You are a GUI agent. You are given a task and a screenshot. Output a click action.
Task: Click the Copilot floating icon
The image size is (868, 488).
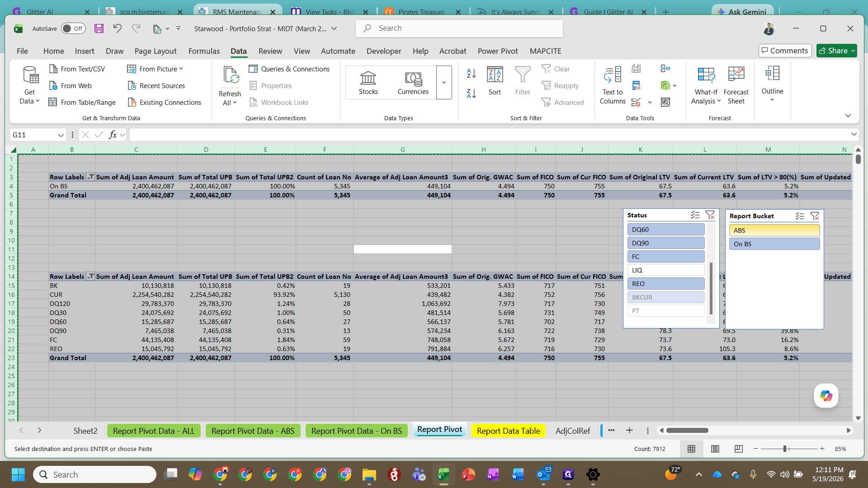[x=826, y=396]
